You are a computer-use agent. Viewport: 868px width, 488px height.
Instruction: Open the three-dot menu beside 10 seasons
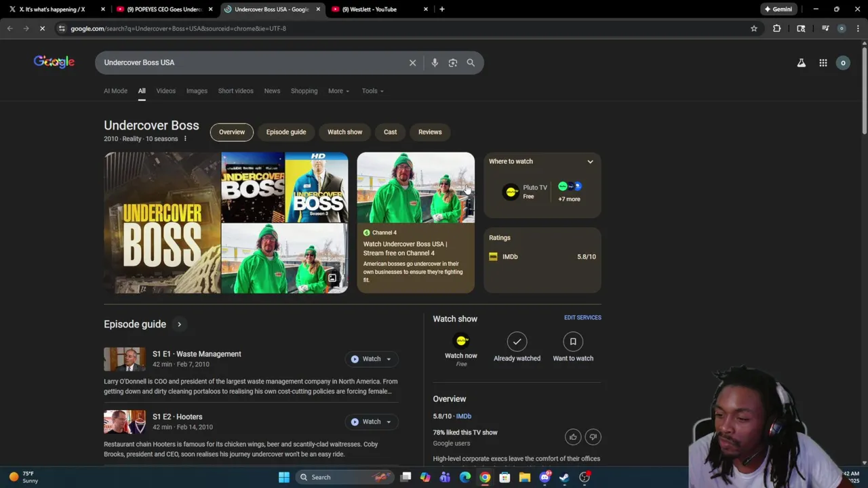[x=185, y=139]
